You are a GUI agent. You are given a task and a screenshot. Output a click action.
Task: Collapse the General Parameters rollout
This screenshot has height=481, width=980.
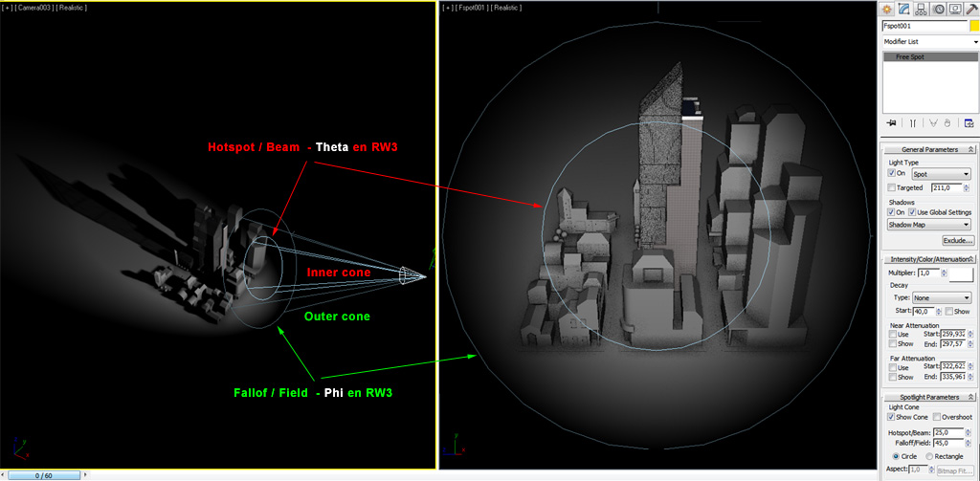[x=928, y=149]
